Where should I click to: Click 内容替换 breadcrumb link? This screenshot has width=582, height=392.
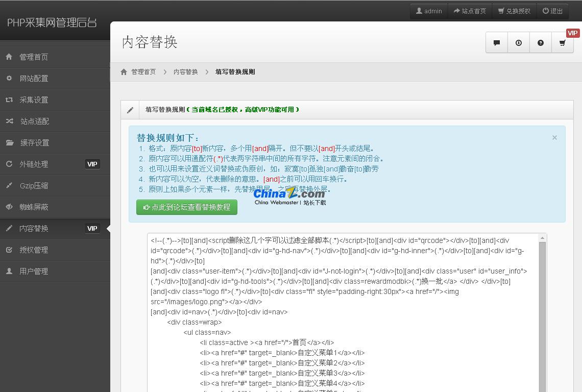(186, 71)
